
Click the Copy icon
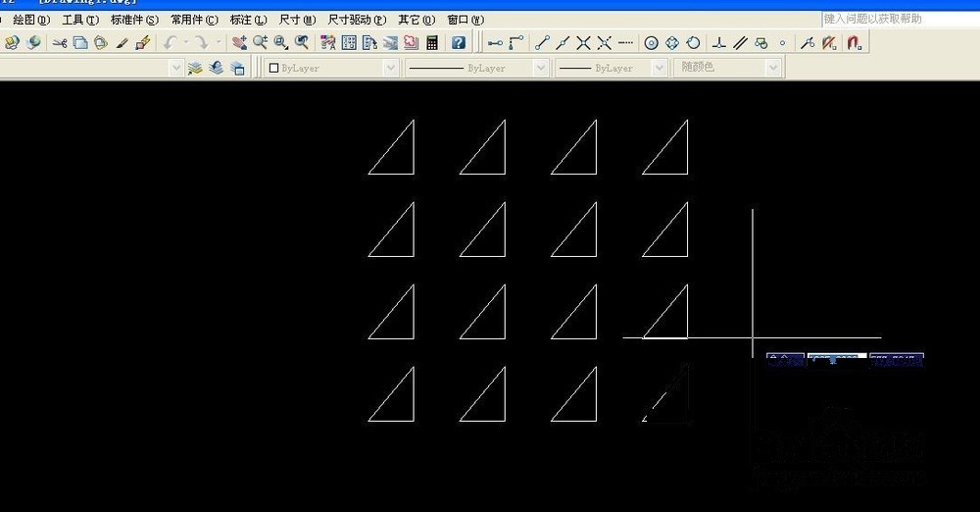pos(80,42)
